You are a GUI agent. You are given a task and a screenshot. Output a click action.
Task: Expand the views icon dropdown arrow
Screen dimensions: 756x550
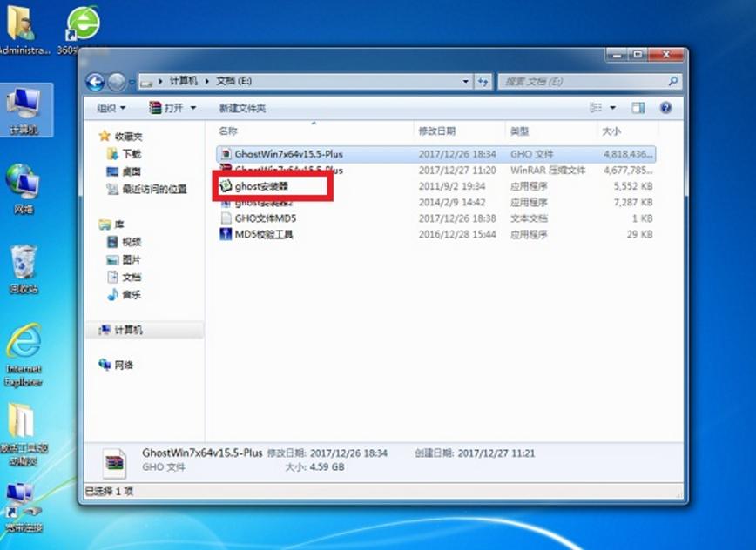pos(613,108)
